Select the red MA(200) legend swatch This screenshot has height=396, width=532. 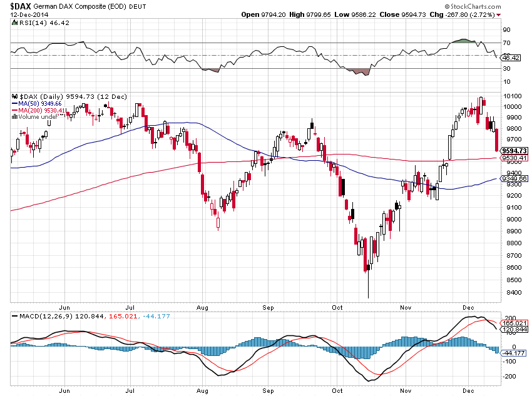tap(15, 111)
